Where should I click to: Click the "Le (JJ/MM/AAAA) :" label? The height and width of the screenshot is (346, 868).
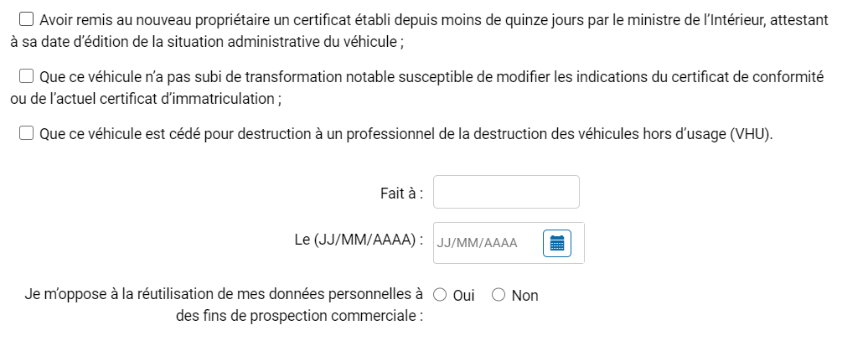tap(359, 240)
